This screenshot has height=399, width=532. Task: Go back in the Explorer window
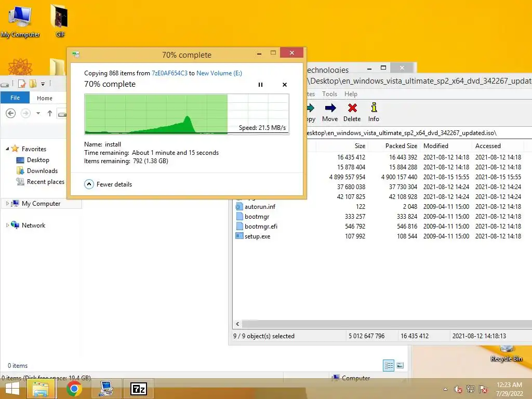10,113
